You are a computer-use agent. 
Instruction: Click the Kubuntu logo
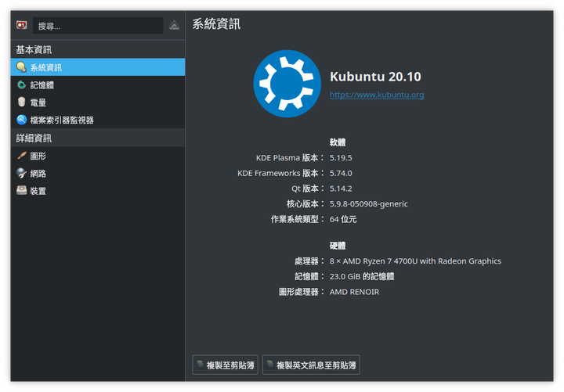tap(287, 84)
